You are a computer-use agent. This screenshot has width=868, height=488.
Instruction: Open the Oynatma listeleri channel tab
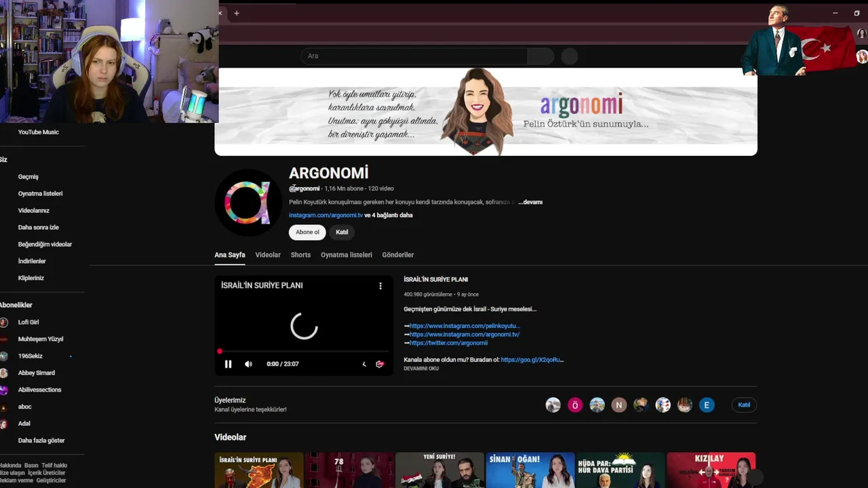(x=347, y=255)
